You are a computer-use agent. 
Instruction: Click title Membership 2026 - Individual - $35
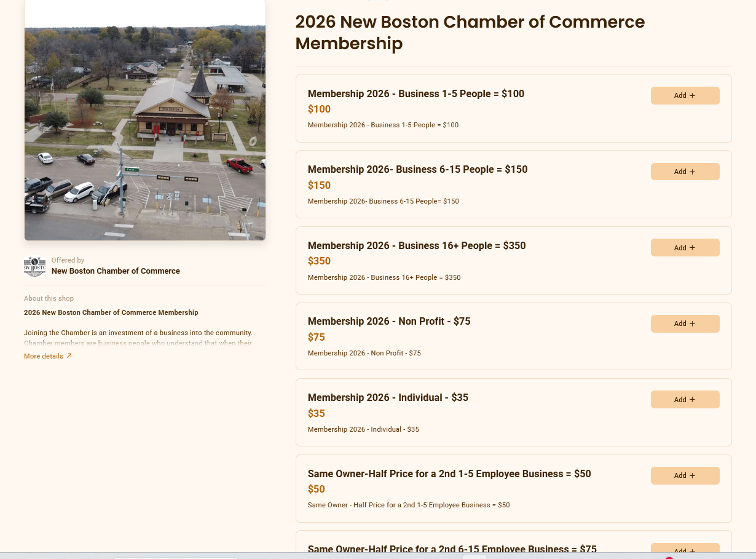coord(388,397)
